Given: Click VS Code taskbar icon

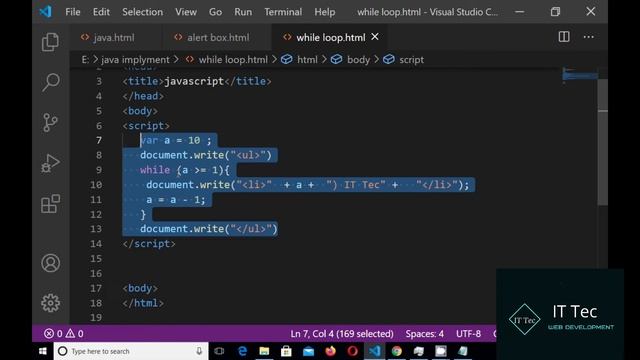Looking at the screenshot, I should click(x=375, y=351).
